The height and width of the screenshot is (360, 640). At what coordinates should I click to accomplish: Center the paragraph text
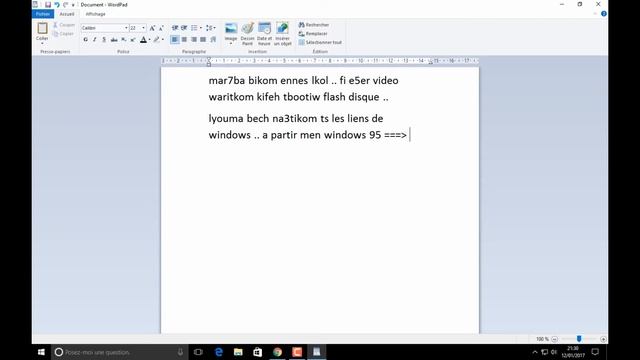tap(184, 40)
